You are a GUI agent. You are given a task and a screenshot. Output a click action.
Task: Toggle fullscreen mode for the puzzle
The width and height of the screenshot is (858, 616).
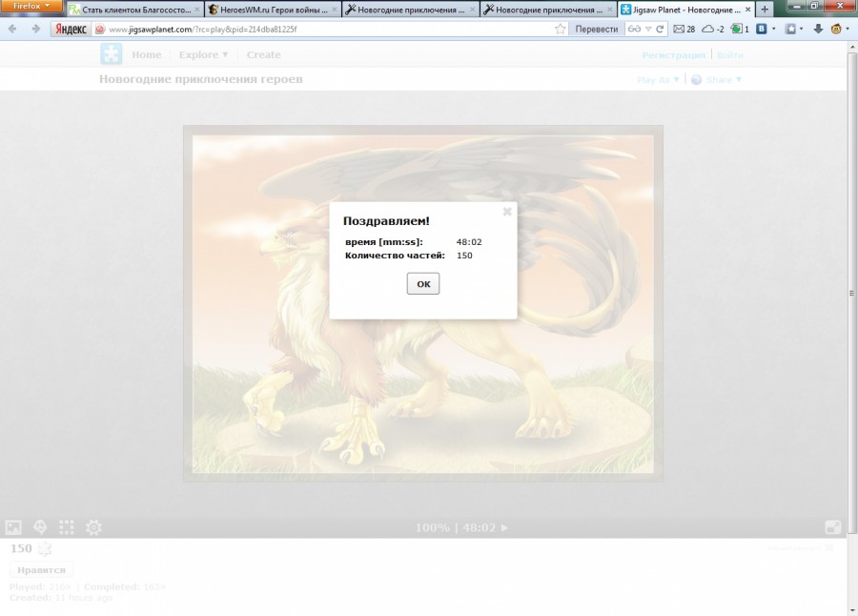point(832,527)
